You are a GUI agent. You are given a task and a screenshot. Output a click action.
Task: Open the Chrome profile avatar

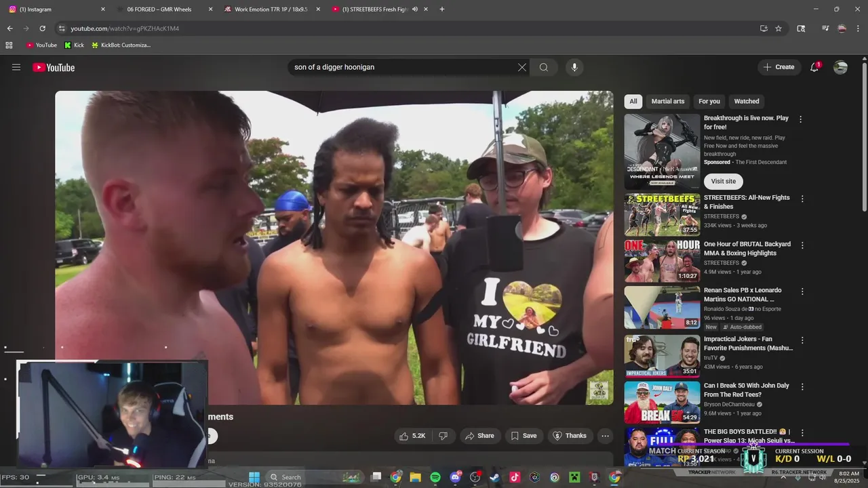[842, 28]
